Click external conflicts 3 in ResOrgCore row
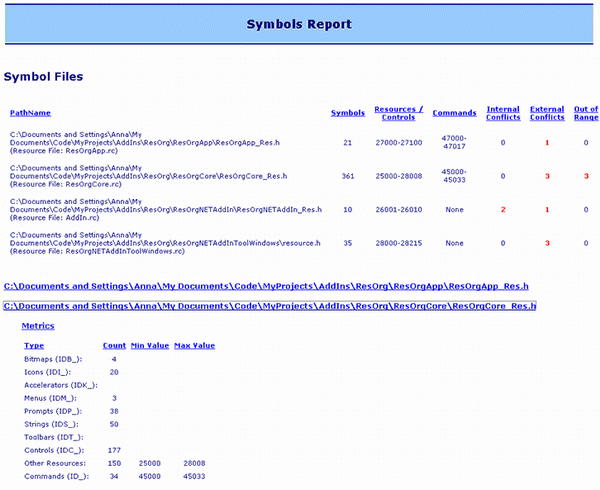The height and width of the screenshot is (490, 600). [x=547, y=176]
